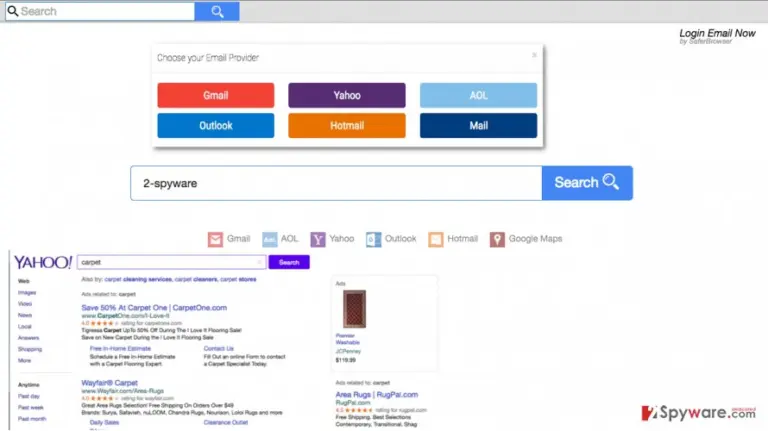
Task: Open the Area Rugs RugPal.com ad link
Action: (377, 394)
